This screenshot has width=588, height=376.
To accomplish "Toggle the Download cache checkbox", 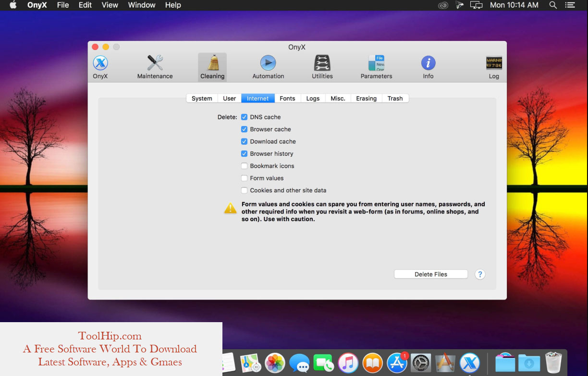I will pyautogui.click(x=245, y=141).
